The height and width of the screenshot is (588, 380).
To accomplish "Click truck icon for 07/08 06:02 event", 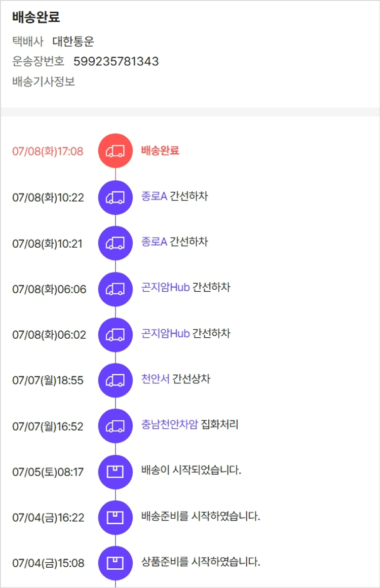I will (x=115, y=335).
